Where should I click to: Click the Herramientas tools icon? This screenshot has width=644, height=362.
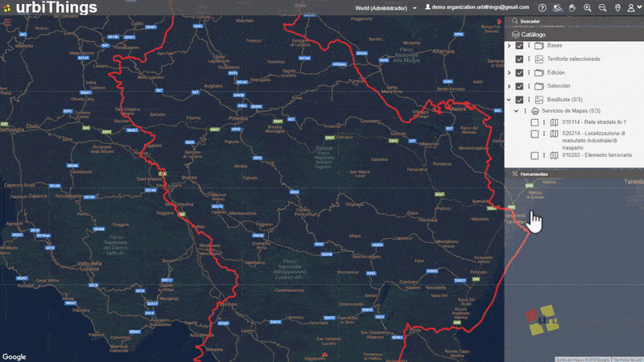pos(514,174)
